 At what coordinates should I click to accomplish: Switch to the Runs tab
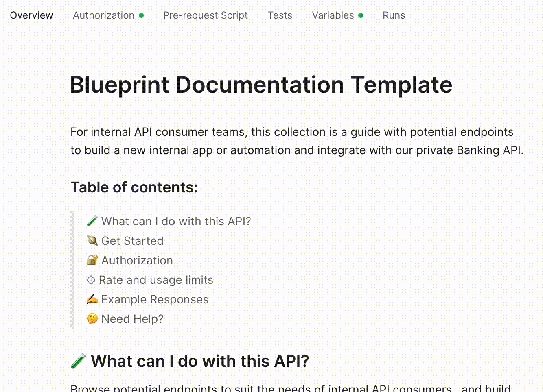coord(394,15)
